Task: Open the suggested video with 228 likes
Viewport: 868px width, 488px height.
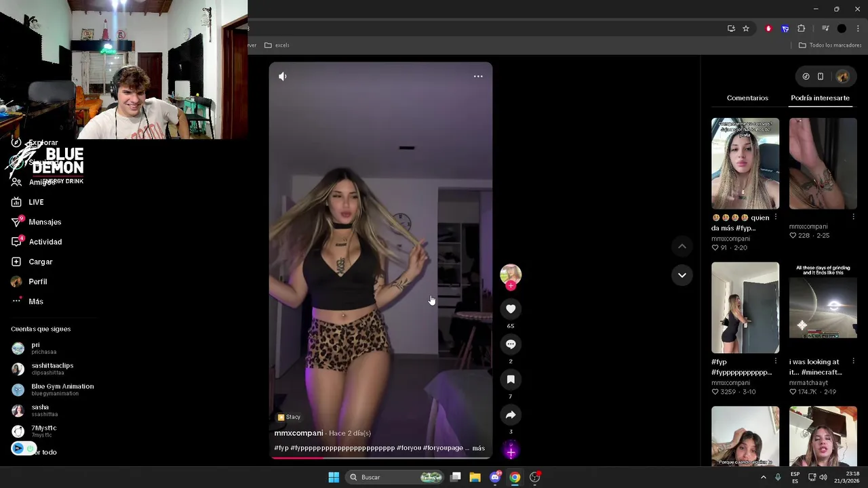Action: [x=823, y=163]
